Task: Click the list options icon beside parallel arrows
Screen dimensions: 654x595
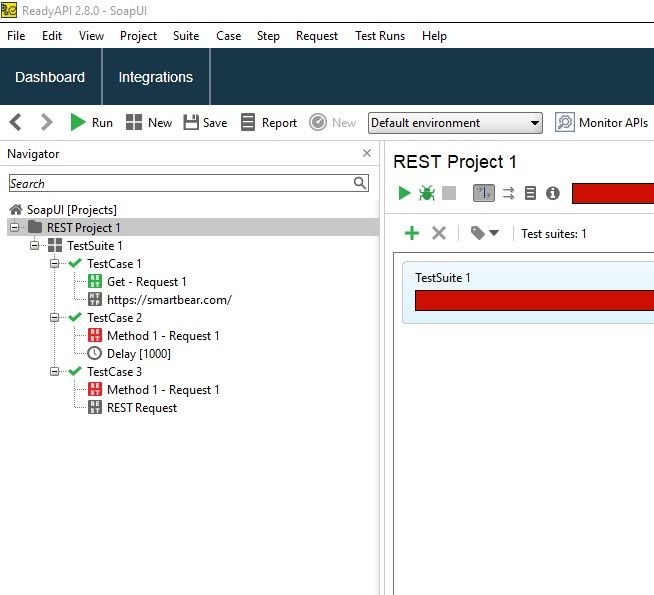Action: [x=531, y=193]
